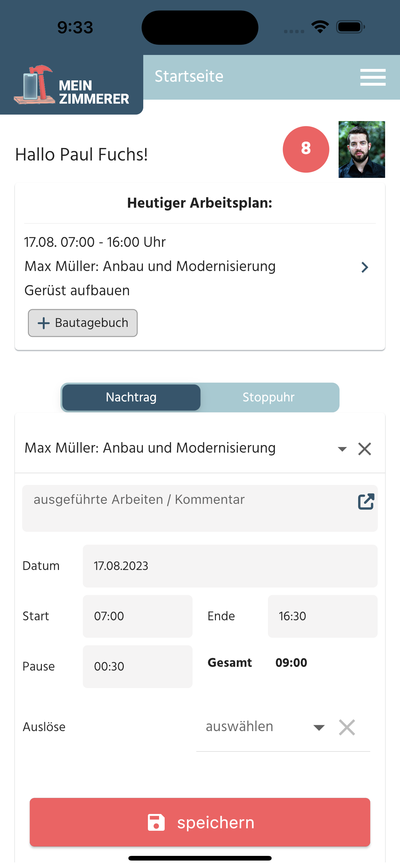Open Paul Fuchs profile photo

tap(361, 149)
